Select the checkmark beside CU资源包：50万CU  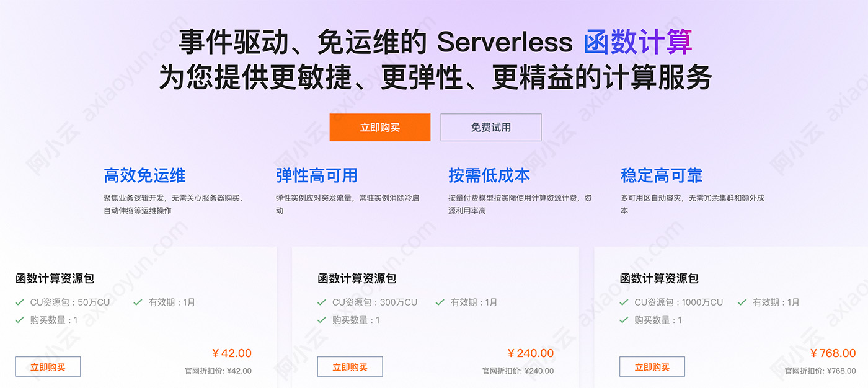[20, 302]
